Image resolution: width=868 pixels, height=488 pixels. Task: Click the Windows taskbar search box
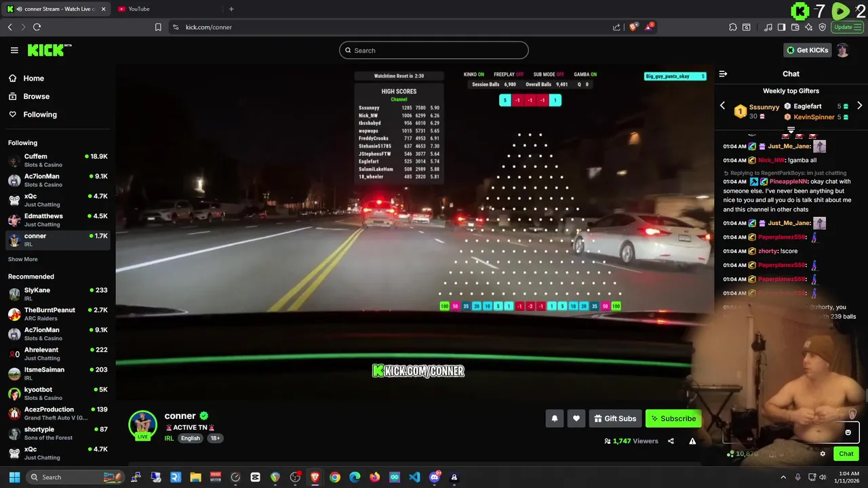76,477
